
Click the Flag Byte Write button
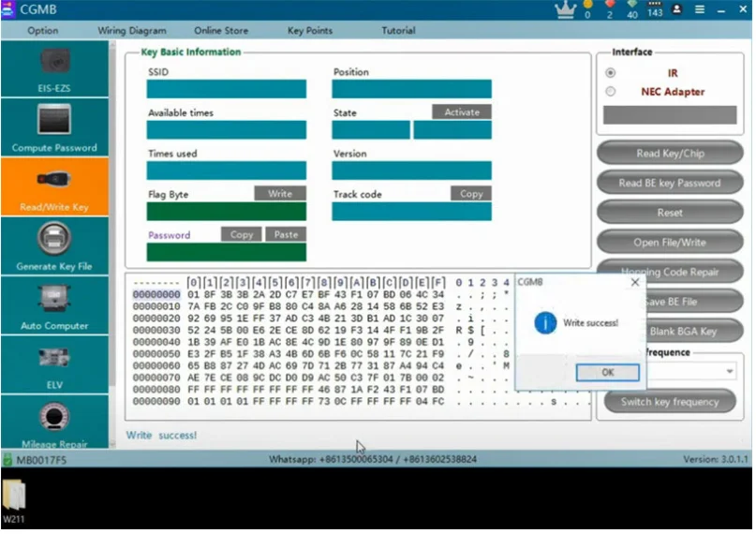280,193
